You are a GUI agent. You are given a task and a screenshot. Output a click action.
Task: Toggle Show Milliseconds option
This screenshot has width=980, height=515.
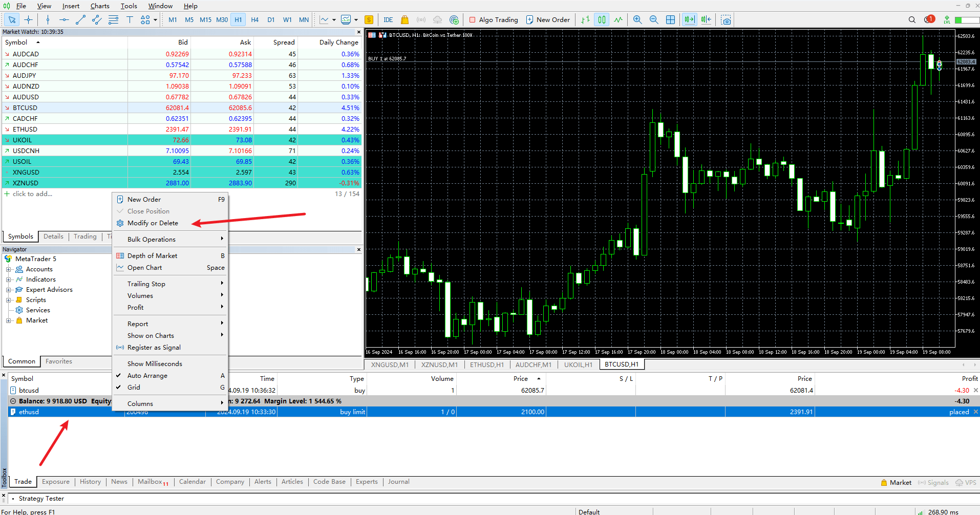pos(169,363)
